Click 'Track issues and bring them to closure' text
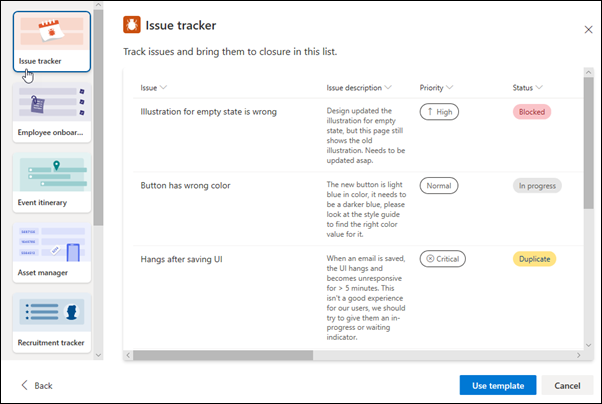This screenshot has height=404, width=602. [x=230, y=51]
